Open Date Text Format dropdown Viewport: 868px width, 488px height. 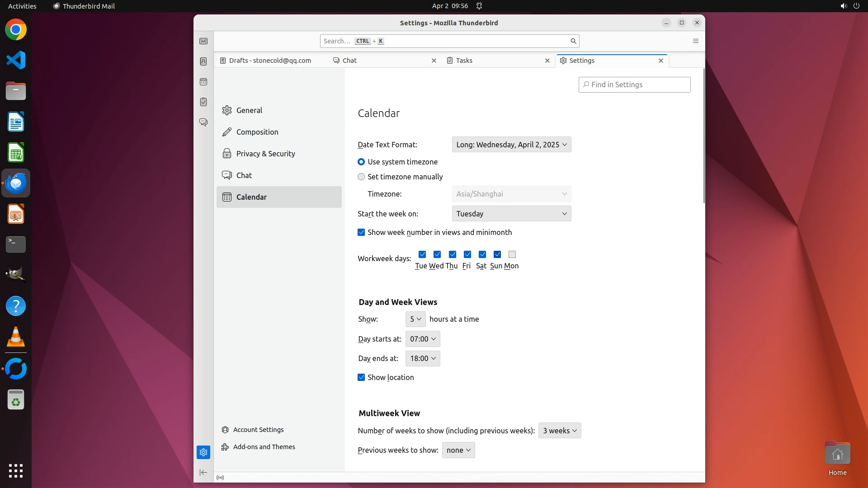[x=511, y=145]
